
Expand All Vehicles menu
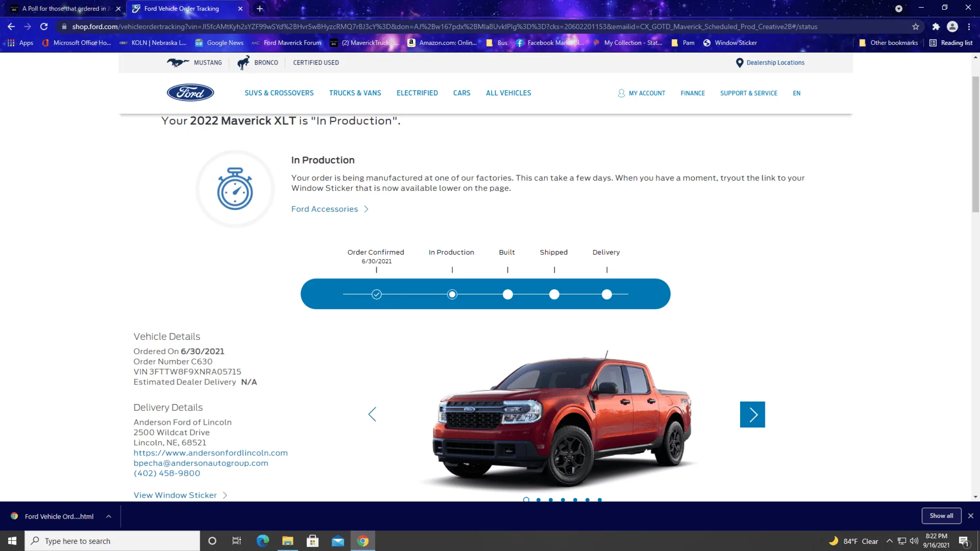click(x=508, y=93)
